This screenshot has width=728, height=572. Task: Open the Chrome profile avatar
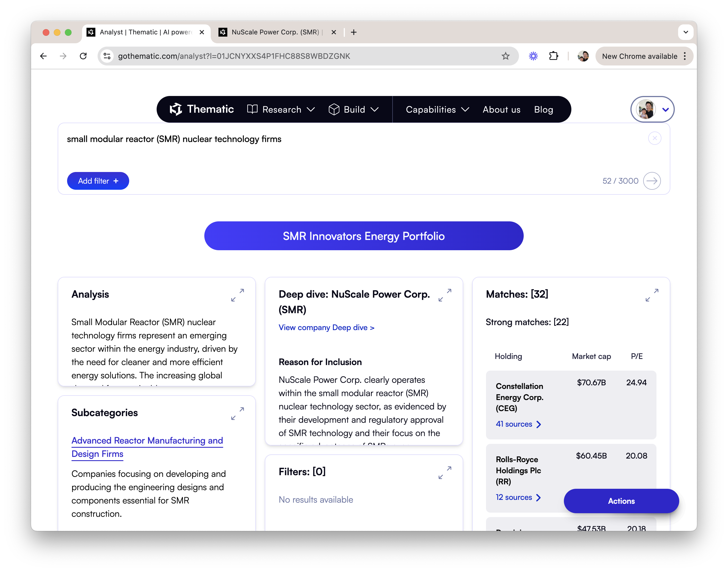coord(583,56)
